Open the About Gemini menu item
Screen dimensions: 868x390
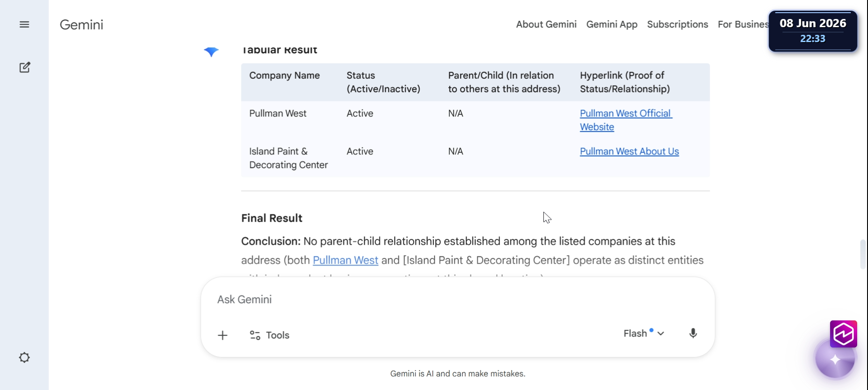click(546, 24)
